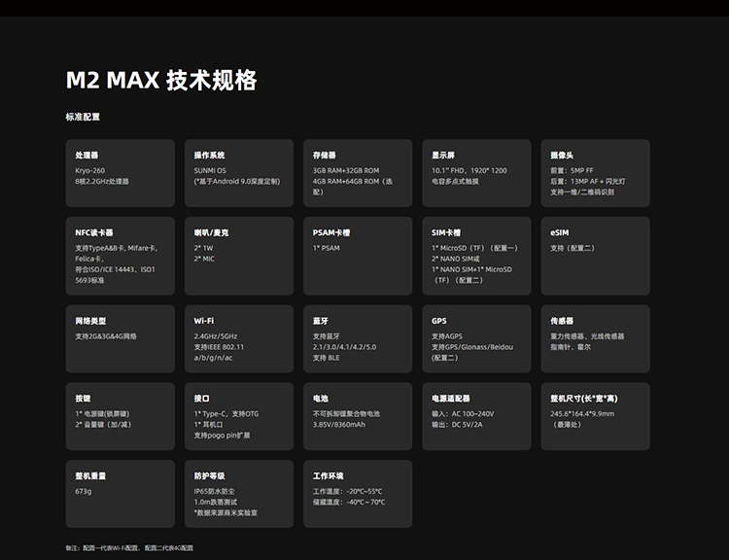Click the PSAM卡槽 card title
This screenshot has width=729, height=560.
pos(331,232)
